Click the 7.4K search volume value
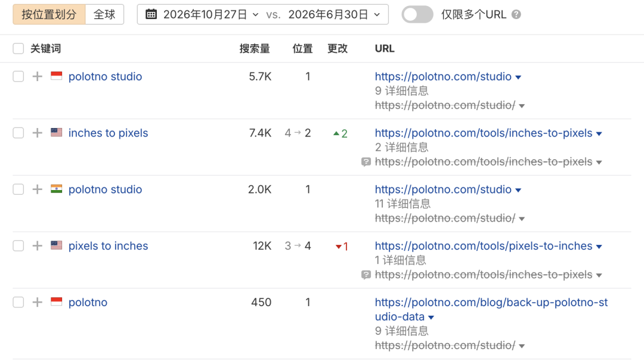The image size is (644, 361). pos(260,133)
